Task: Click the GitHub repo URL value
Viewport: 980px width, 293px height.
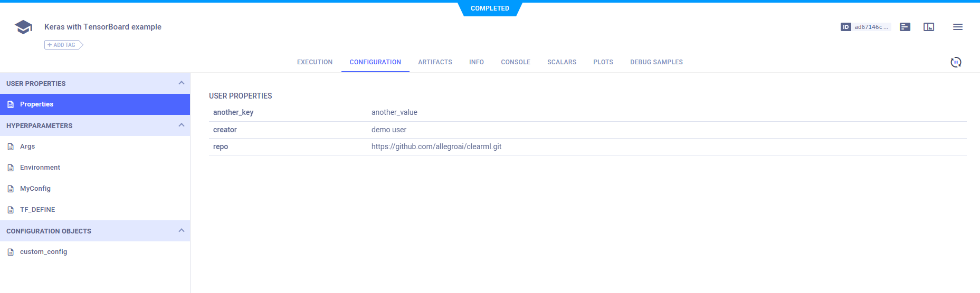Action: pos(436,147)
